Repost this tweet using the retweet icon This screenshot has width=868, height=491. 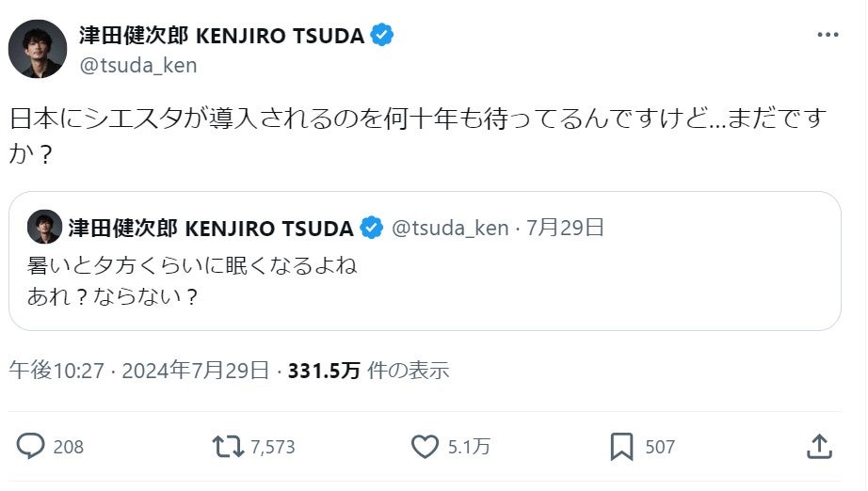[x=229, y=446]
